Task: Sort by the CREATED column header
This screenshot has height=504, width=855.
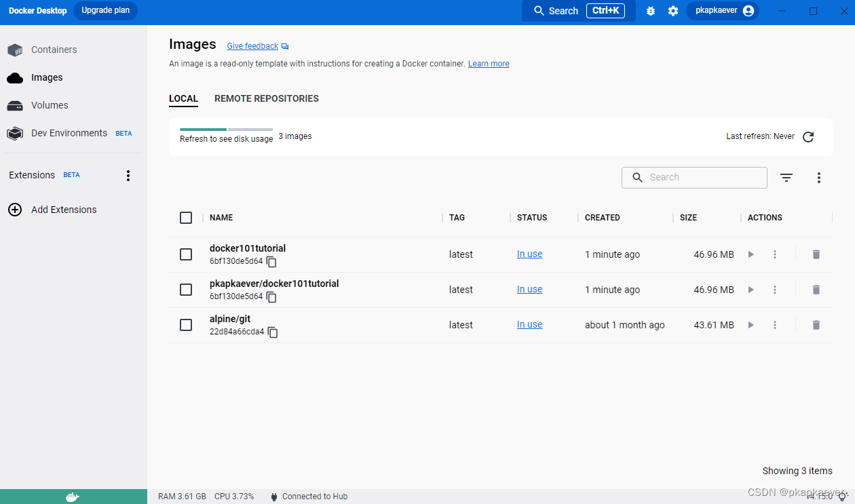Action: [x=603, y=218]
